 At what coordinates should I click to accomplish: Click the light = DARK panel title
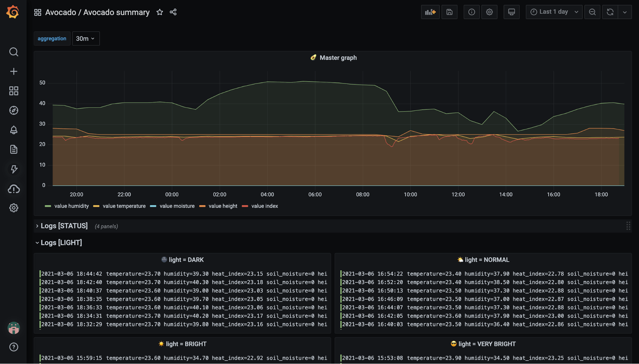[186, 260]
